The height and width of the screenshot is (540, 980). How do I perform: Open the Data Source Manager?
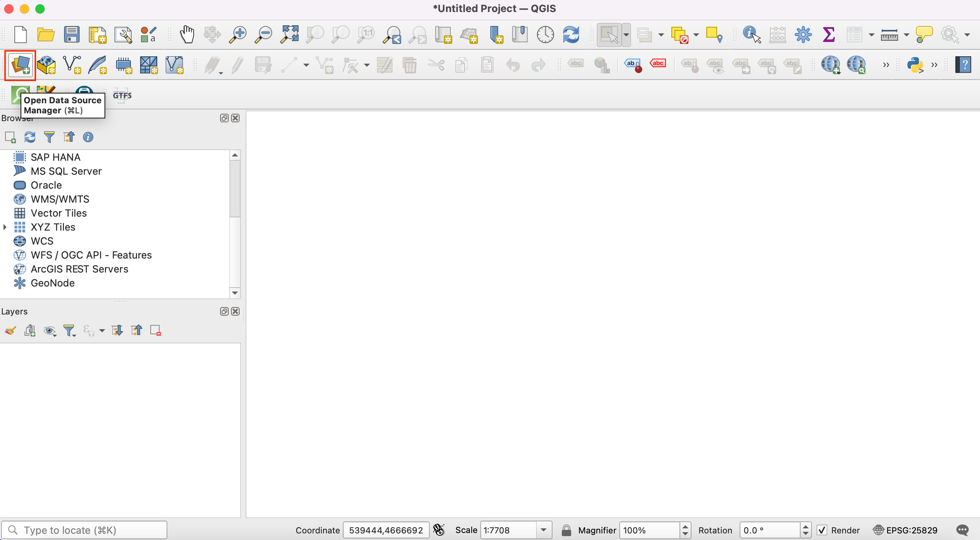pyautogui.click(x=20, y=65)
